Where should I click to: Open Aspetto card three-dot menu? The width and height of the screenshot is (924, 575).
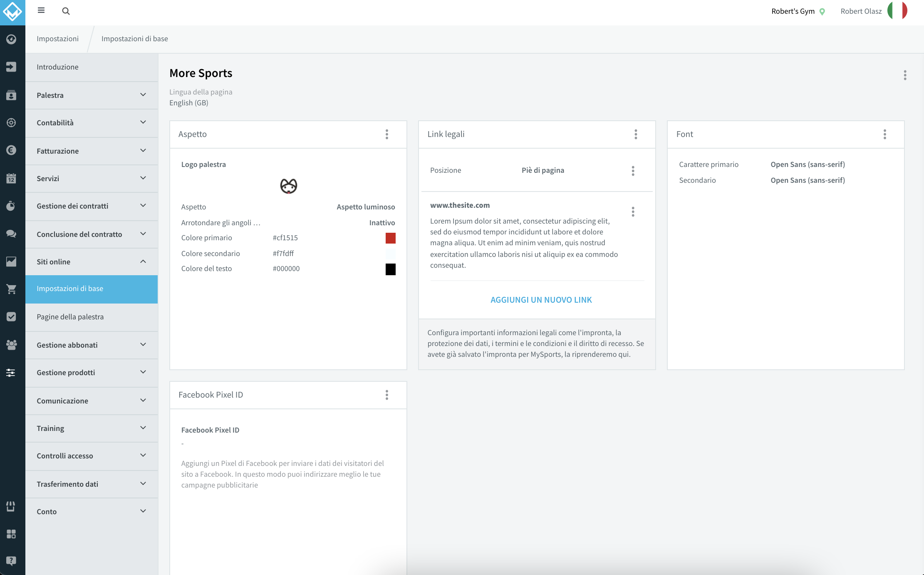coord(387,134)
